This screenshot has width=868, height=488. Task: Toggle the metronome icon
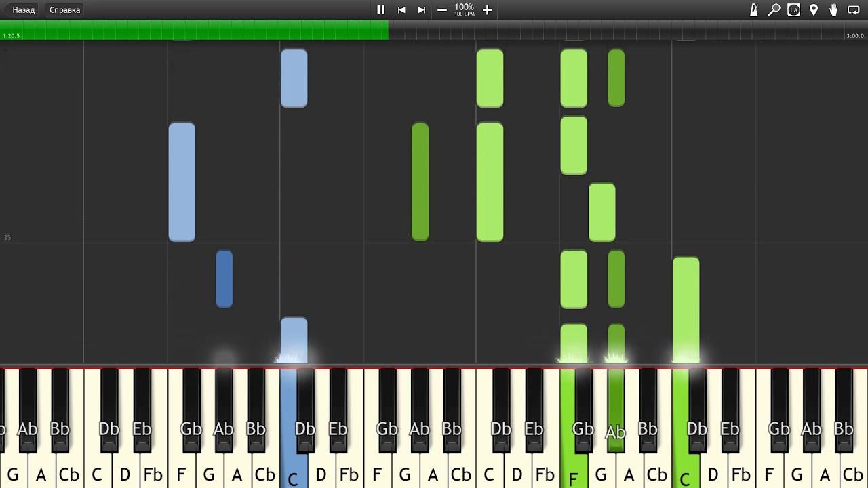pos(754,9)
